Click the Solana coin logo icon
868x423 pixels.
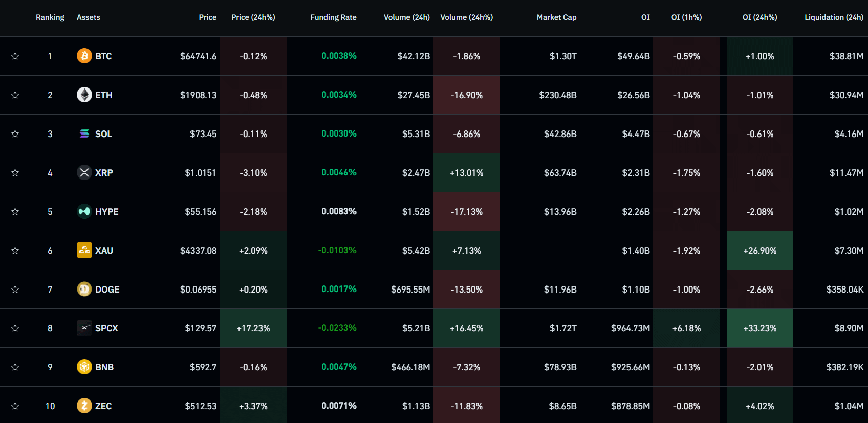(x=84, y=133)
